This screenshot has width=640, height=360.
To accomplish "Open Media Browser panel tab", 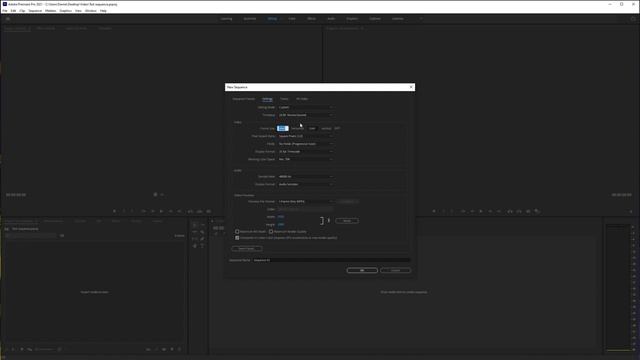I will (x=53, y=221).
